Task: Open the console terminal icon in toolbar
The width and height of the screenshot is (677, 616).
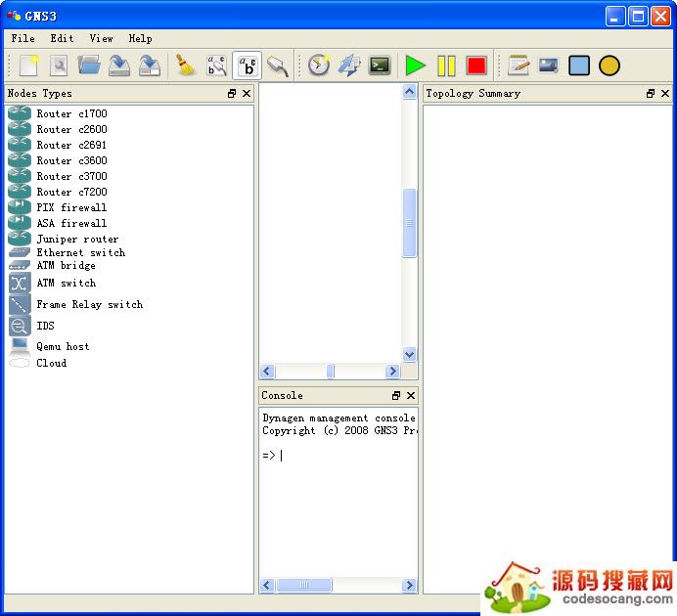Action: coord(380,66)
